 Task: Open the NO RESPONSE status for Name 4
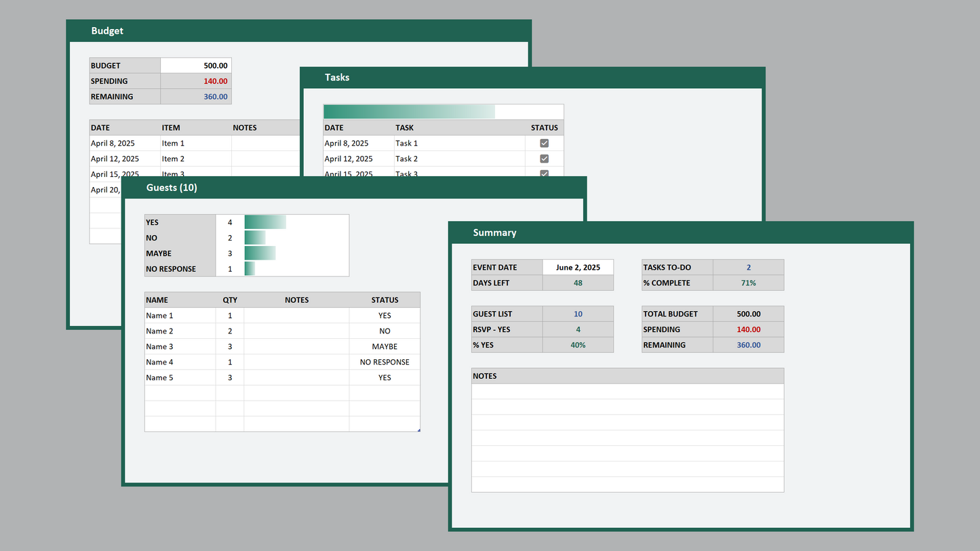coord(385,362)
